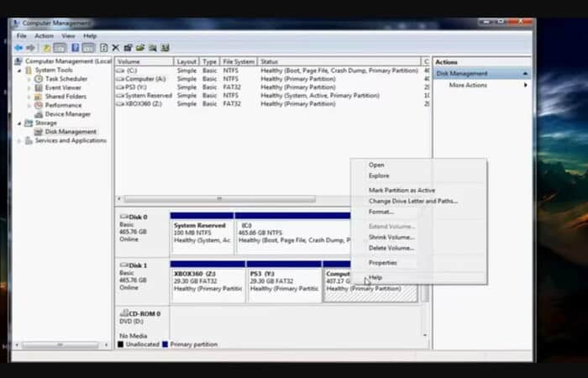
Task: Expand the Performance node
Action: tap(29, 106)
